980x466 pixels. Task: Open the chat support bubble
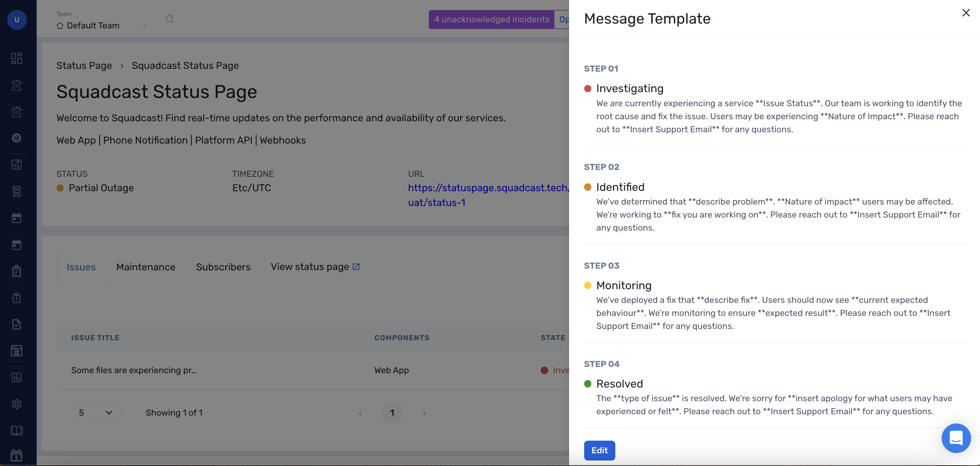click(x=956, y=438)
